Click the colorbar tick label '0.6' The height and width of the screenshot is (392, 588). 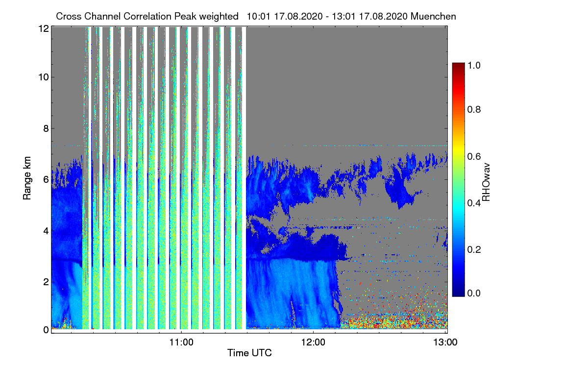pyautogui.click(x=474, y=156)
